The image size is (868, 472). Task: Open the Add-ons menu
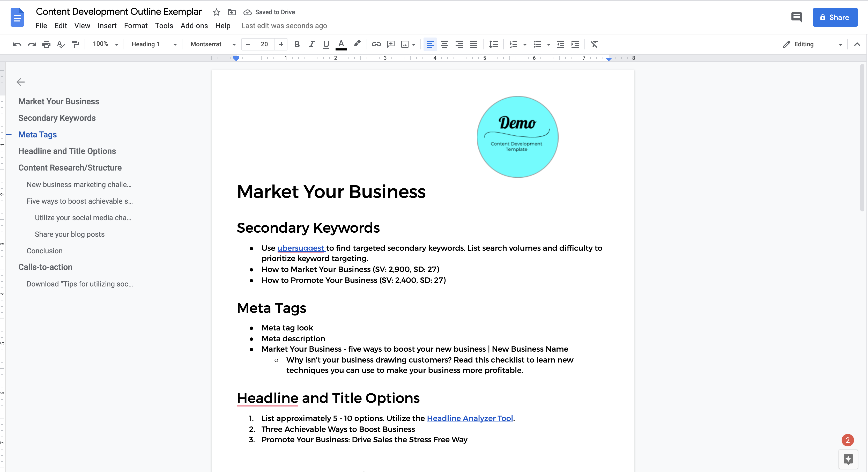[194, 26]
